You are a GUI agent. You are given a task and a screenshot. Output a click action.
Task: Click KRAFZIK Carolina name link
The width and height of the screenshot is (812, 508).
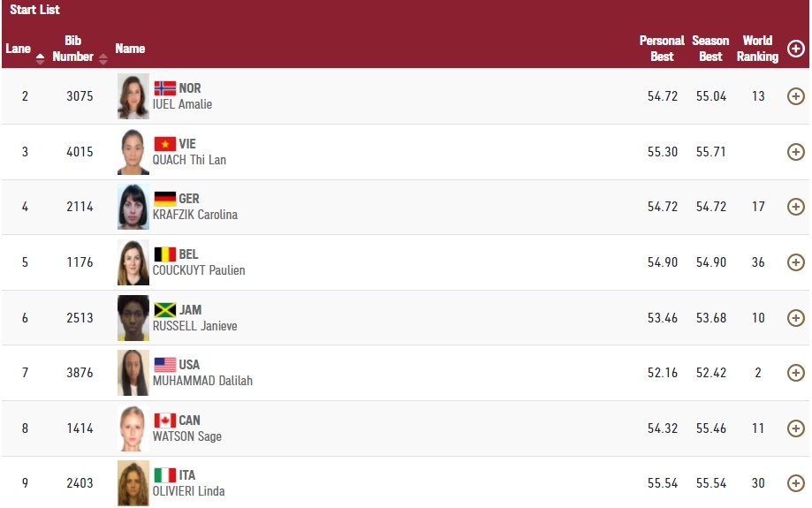(194, 215)
